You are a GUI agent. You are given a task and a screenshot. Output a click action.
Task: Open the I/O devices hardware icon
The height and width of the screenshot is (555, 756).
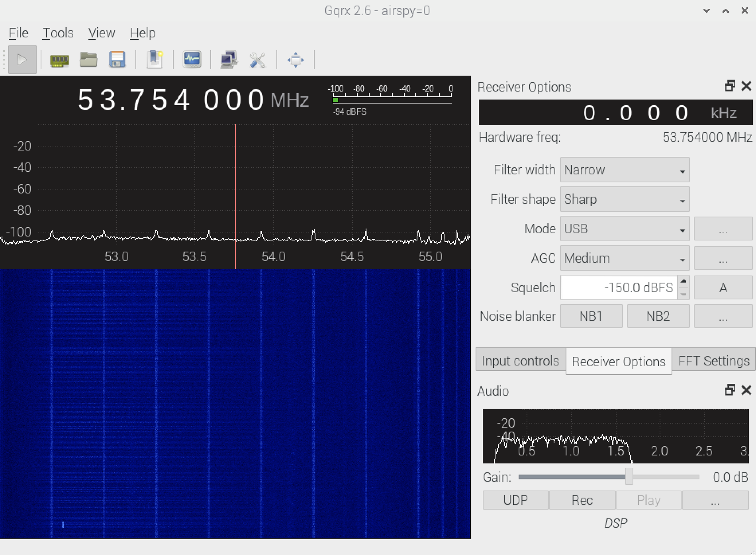click(x=59, y=60)
